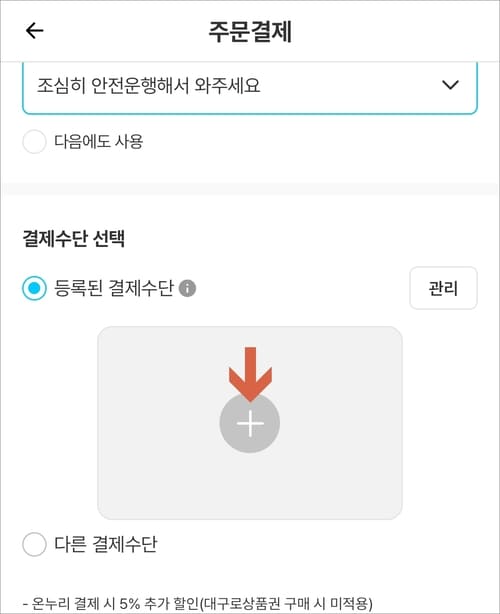Click the red downward arrow annotation
The image size is (500, 614).
251,374
